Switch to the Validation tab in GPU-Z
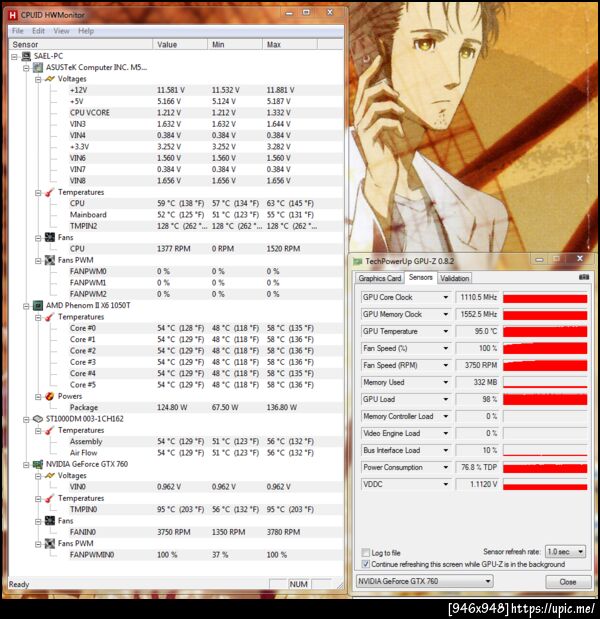The height and width of the screenshot is (619, 600). click(x=455, y=278)
